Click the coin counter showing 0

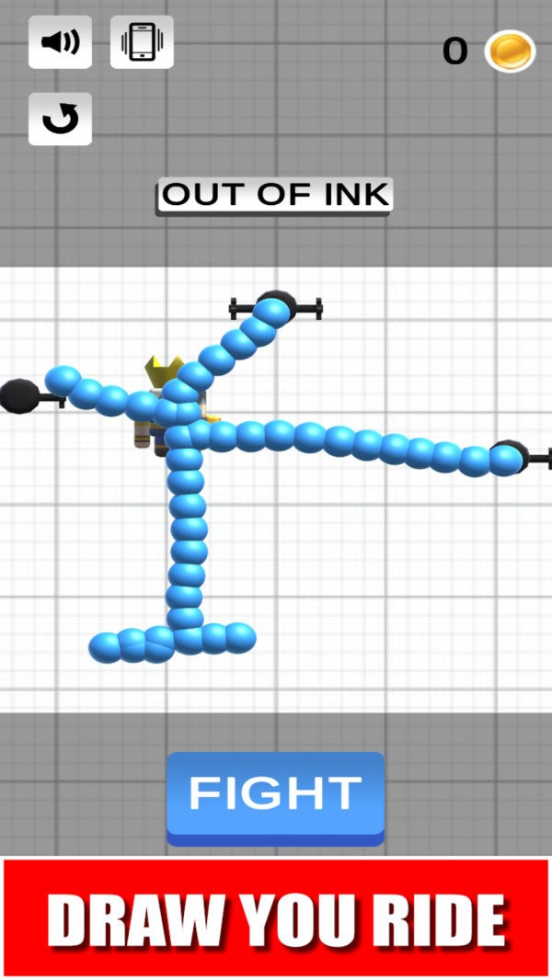454,51
